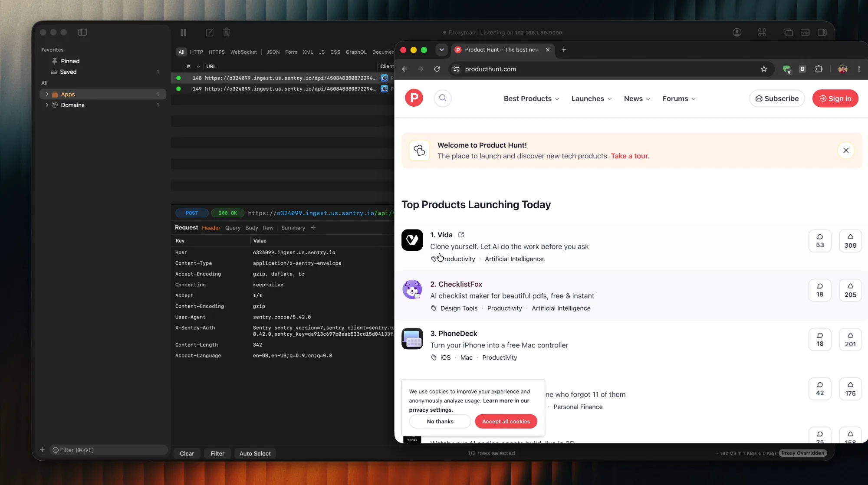Click the Subscribe button

[x=777, y=98]
